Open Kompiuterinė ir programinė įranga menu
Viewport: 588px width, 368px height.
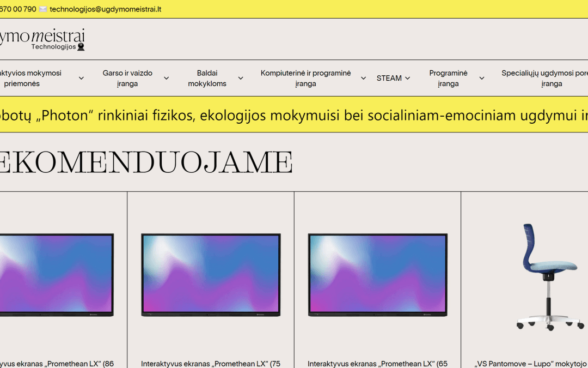305,78
